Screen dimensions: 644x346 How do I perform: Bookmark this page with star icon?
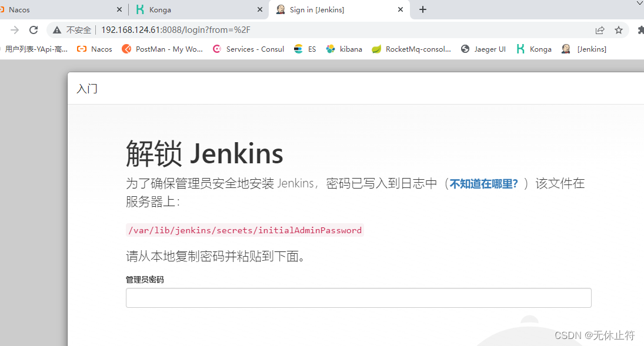619,30
